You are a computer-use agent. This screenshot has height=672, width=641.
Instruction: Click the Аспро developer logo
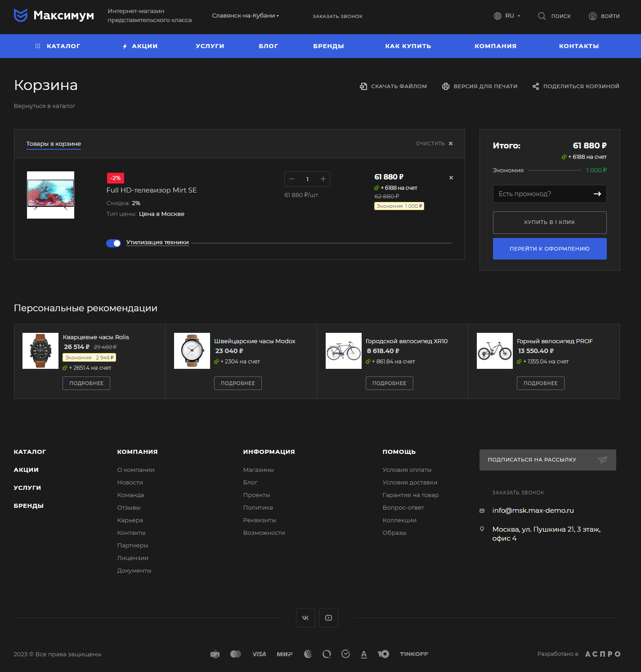[x=603, y=654]
